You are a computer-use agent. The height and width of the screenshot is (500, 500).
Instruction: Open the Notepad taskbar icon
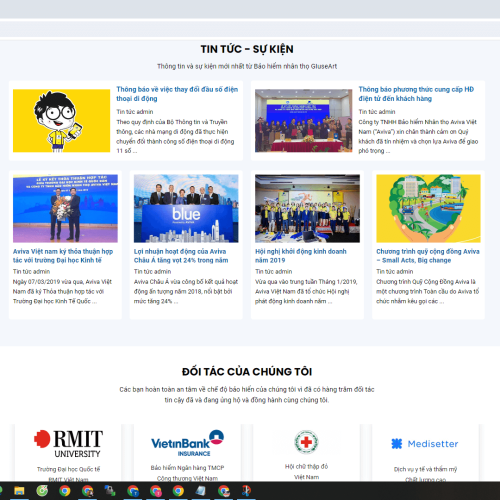pos(201,491)
